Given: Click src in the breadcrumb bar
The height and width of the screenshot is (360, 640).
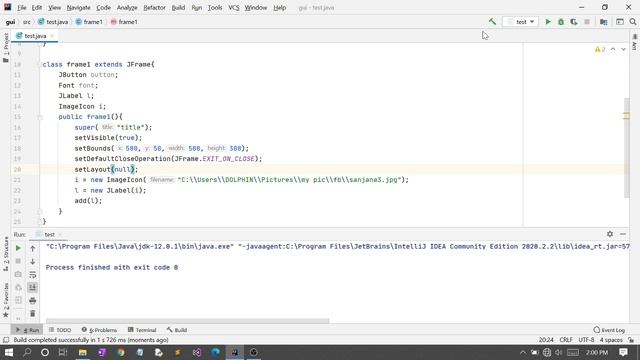Looking at the screenshot, I should [27, 22].
